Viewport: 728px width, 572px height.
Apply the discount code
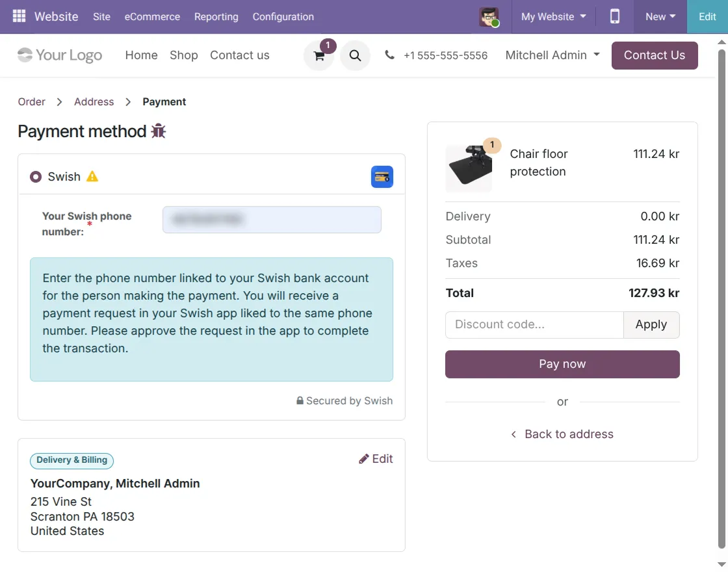(x=651, y=324)
